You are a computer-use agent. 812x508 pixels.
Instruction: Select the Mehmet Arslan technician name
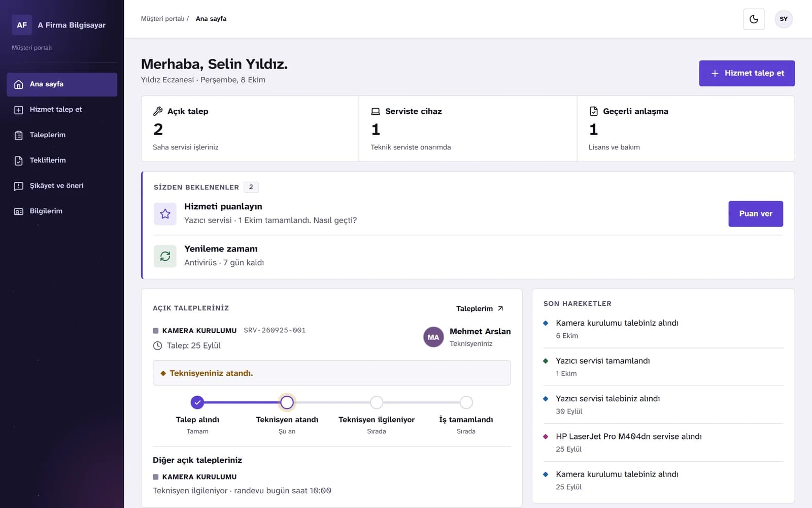(x=480, y=331)
